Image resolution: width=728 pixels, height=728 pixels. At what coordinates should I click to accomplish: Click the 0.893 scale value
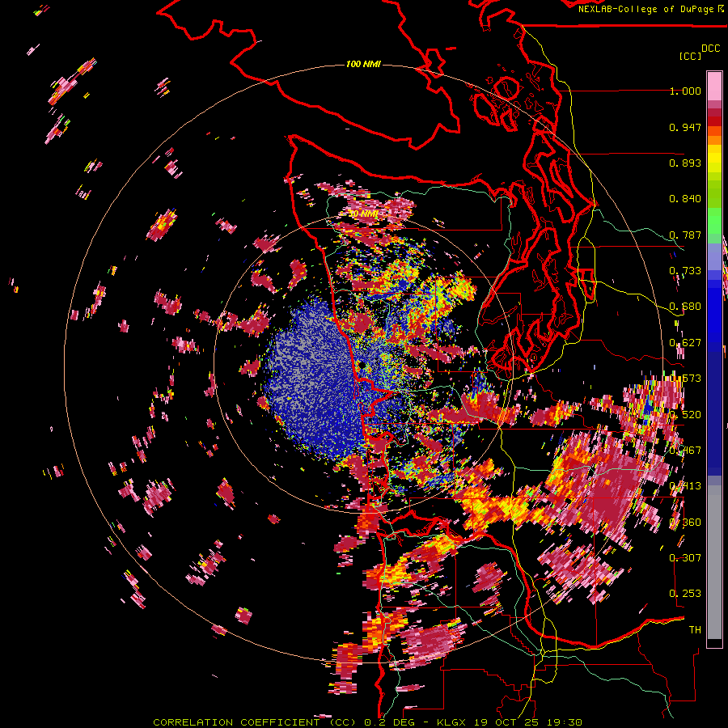(685, 163)
